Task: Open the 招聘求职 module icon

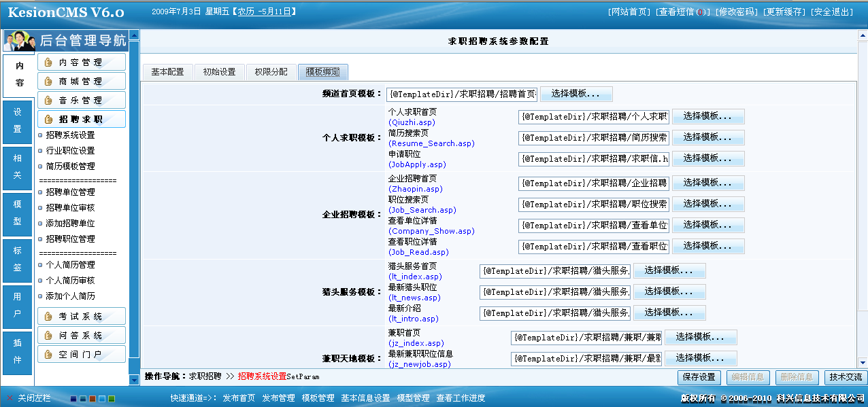Action: click(50, 118)
